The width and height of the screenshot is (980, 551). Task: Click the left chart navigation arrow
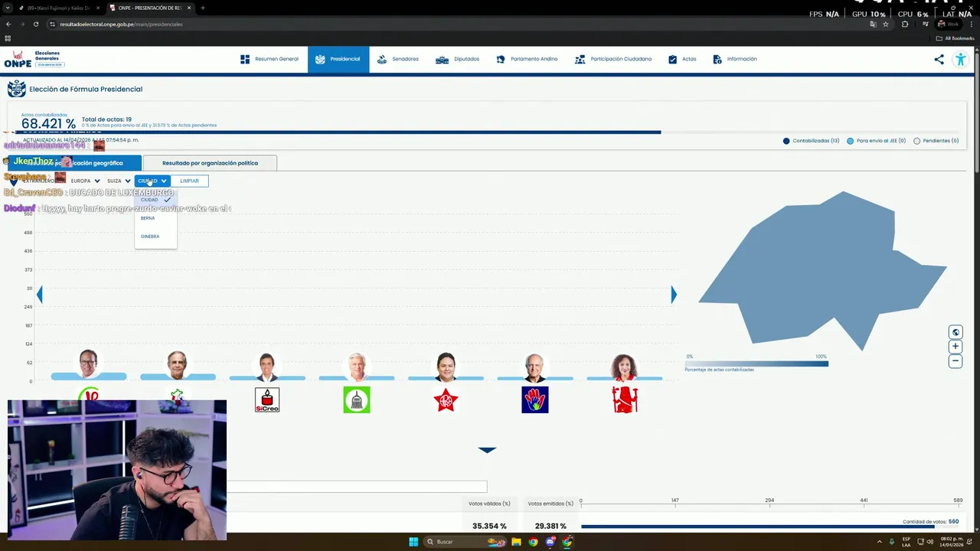pyautogui.click(x=40, y=295)
